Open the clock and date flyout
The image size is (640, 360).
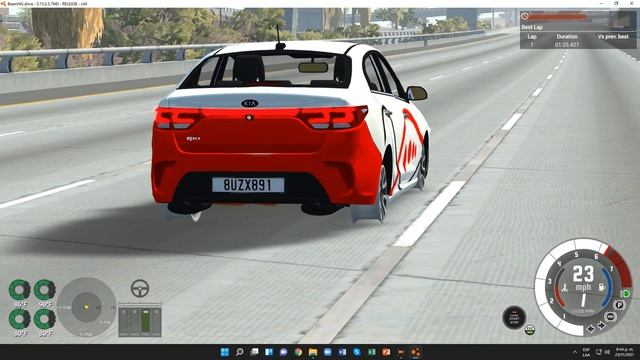pos(625,352)
